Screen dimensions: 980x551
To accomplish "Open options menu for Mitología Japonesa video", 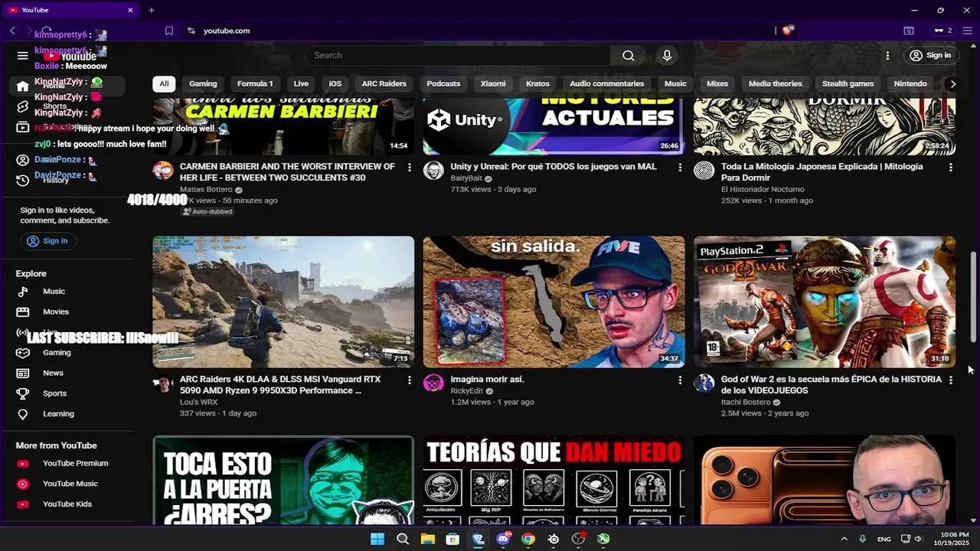I will pos(951,167).
